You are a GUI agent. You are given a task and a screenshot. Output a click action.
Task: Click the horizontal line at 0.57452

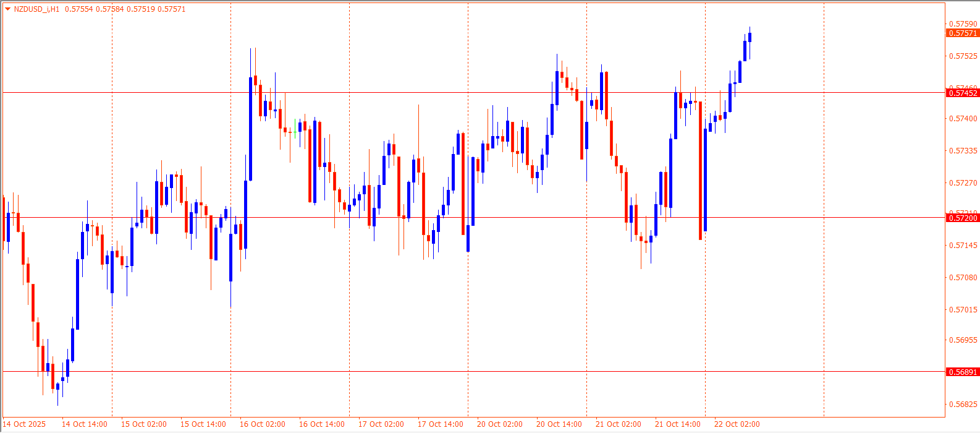coord(433,93)
